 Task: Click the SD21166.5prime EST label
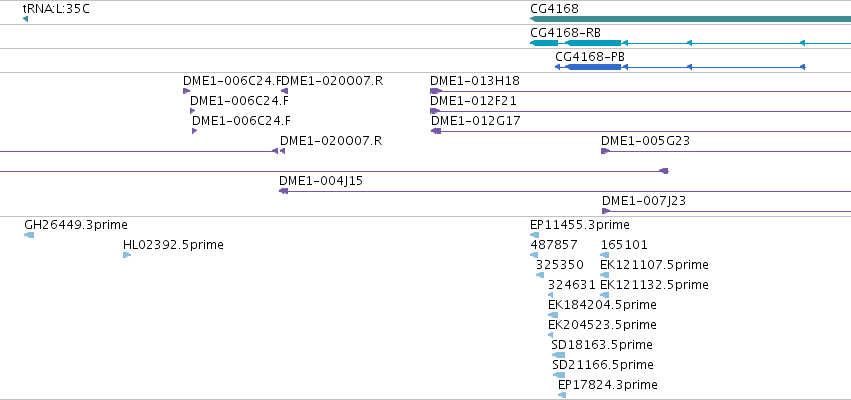tap(602, 365)
